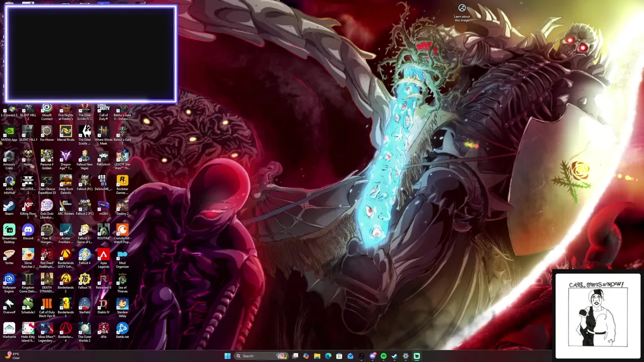Open Spotify from the taskbar
The image size is (644, 362).
(383, 356)
